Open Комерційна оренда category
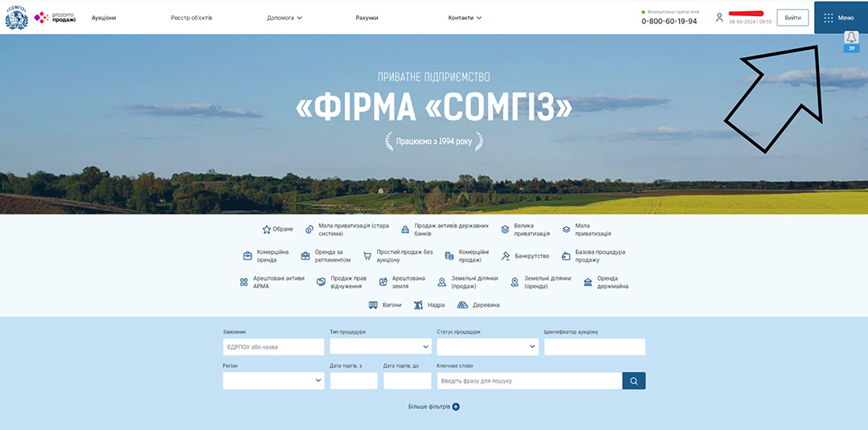The image size is (868, 430). [x=266, y=256]
